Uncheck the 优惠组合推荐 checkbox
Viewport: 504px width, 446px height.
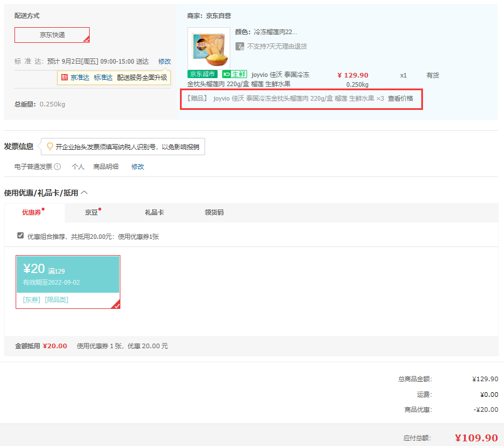[21, 235]
